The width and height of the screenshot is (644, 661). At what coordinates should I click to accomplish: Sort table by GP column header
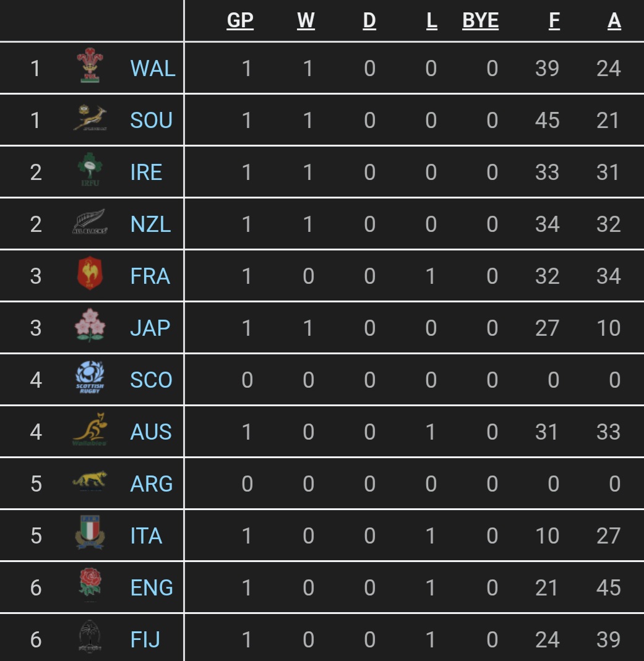pos(240,20)
